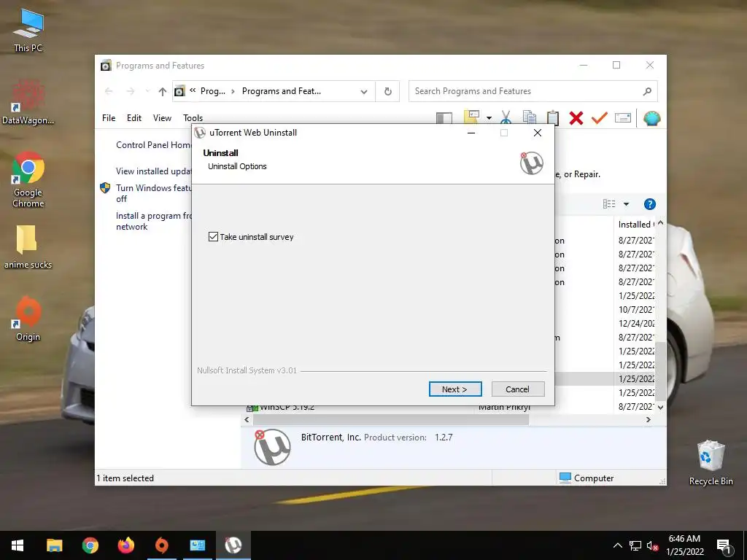The width and height of the screenshot is (747, 560).
Task: Click Turn Windows features on or off link
Action: point(153,193)
